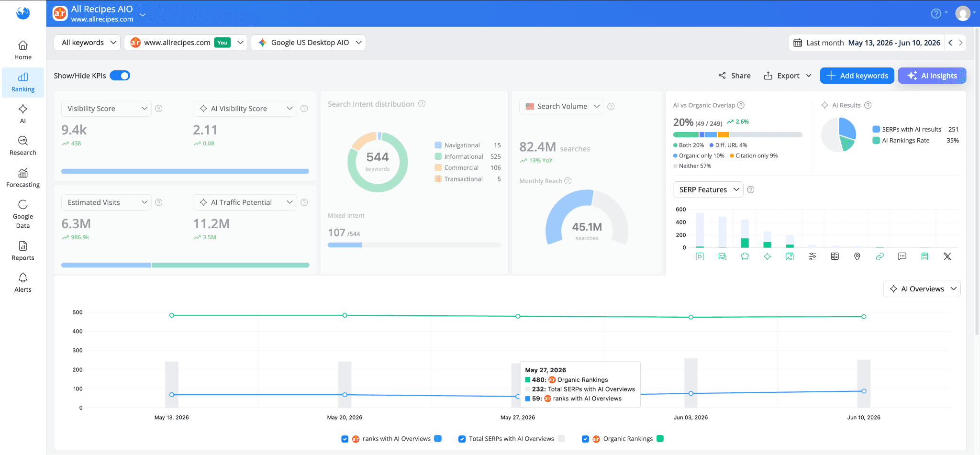The width and height of the screenshot is (980, 455).
Task: Open the AI section in the sidebar
Action: [23, 114]
